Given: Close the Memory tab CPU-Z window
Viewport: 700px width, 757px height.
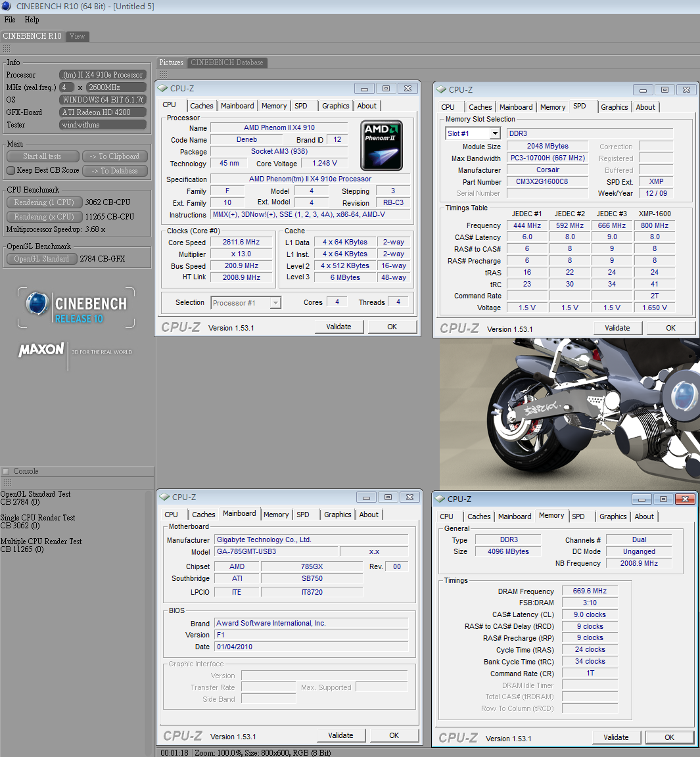Looking at the screenshot, I should (x=685, y=499).
